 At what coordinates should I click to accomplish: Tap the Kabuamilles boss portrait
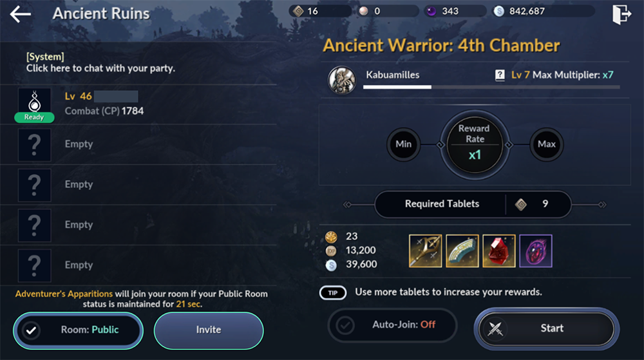click(x=342, y=80)
